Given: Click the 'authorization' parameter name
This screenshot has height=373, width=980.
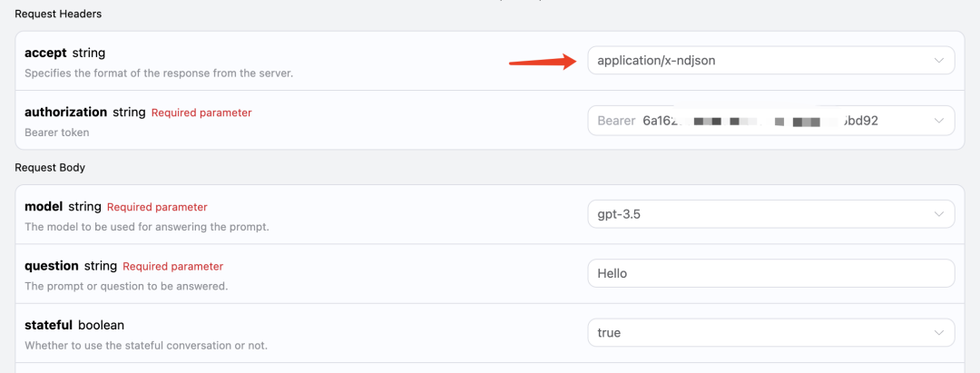Looking at the screenshot, I should click(x=65, y=113).
